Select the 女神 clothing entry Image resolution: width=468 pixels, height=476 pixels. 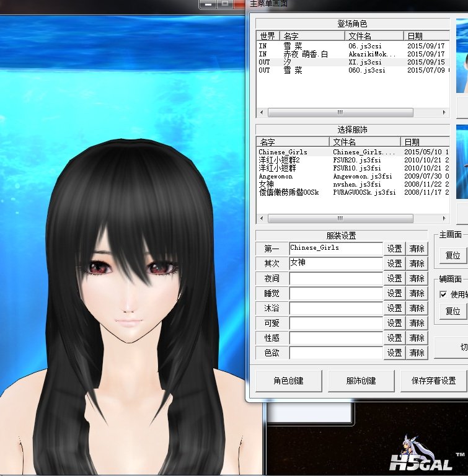pos(266,184)
